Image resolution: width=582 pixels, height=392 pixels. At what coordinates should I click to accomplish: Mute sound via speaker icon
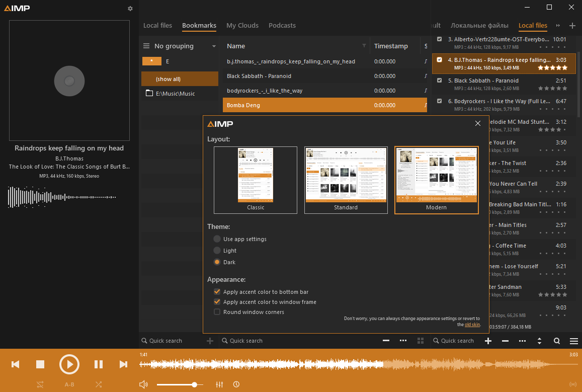(x=143, y=384)
